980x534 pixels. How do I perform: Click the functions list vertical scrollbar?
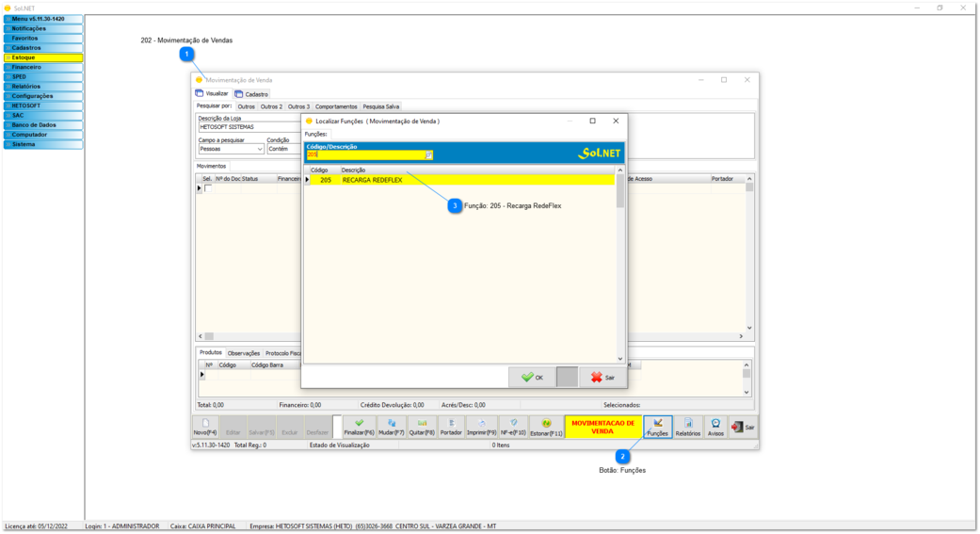[x=620, y=264]
